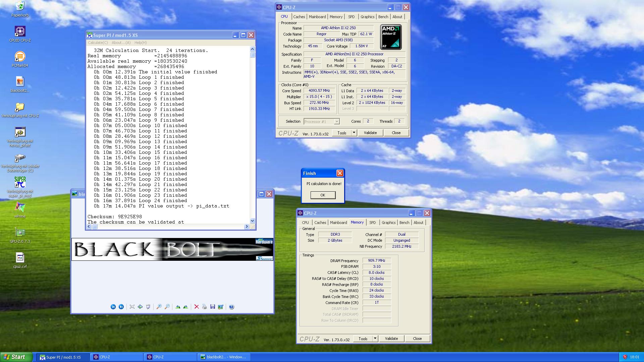Click Tools button in Memory CPU-Z window
Image resolution: width=644 pixels, height=362 pixels.
[363, 339]
